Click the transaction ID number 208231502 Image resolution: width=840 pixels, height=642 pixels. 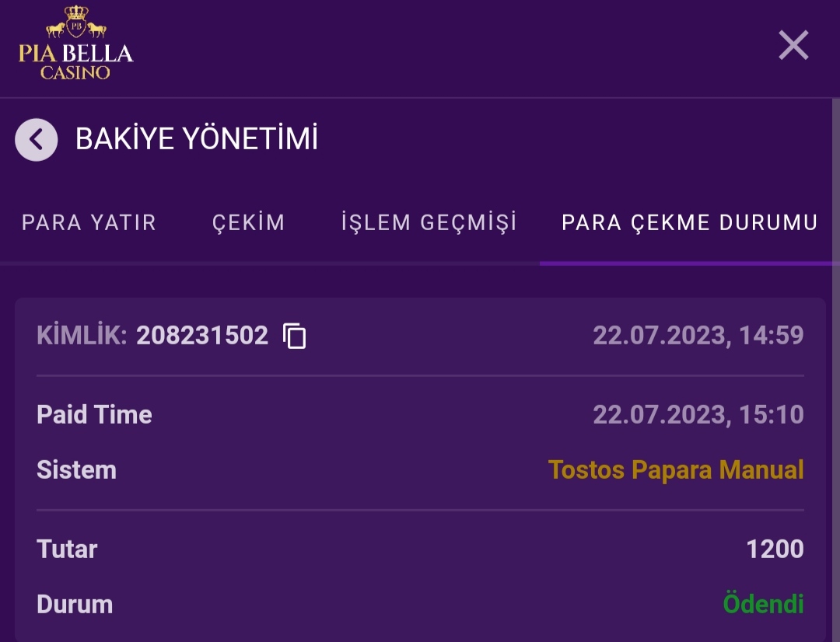point(202,336)
